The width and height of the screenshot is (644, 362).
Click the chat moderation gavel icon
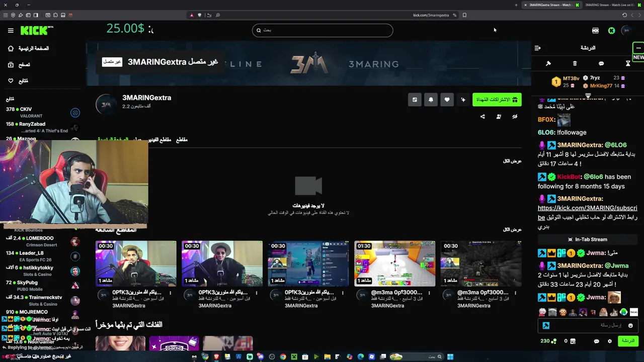[x=548, y=63]
